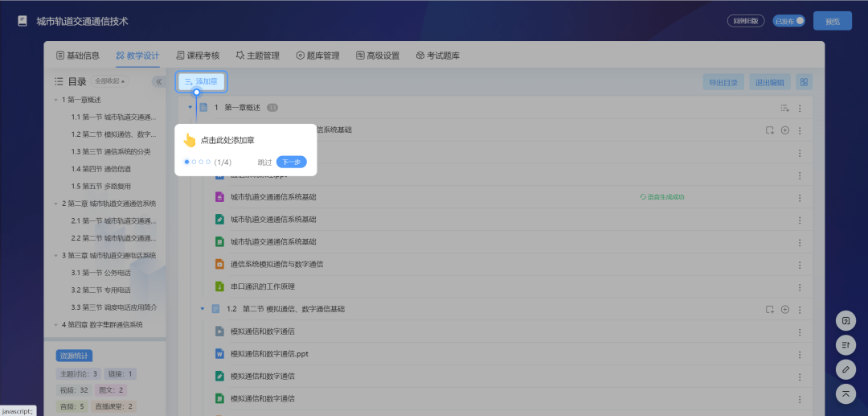
Task: Open the 全部收起 dropdown
Action: click(109, 81)
